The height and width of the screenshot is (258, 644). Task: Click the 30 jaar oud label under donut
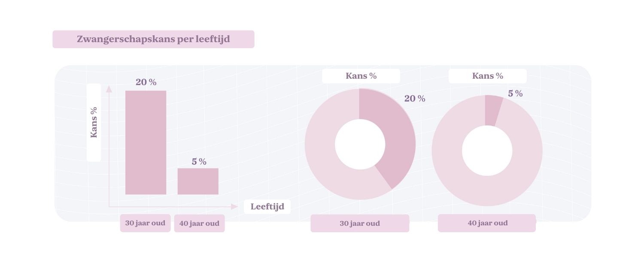(x=360, y=224)
